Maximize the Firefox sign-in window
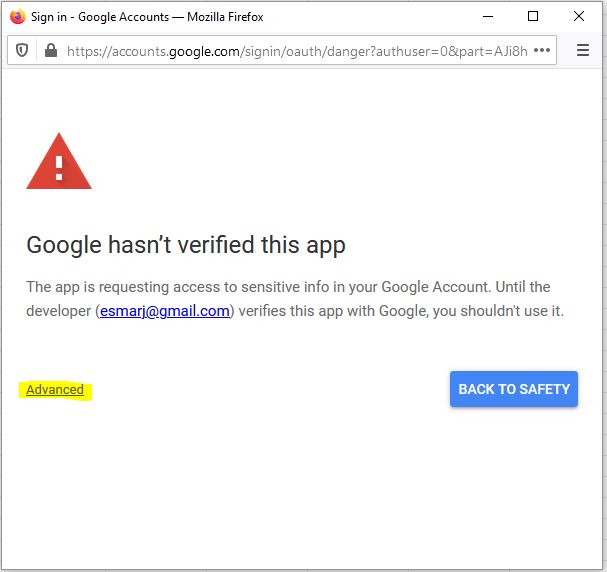 [x=533, y=17]
